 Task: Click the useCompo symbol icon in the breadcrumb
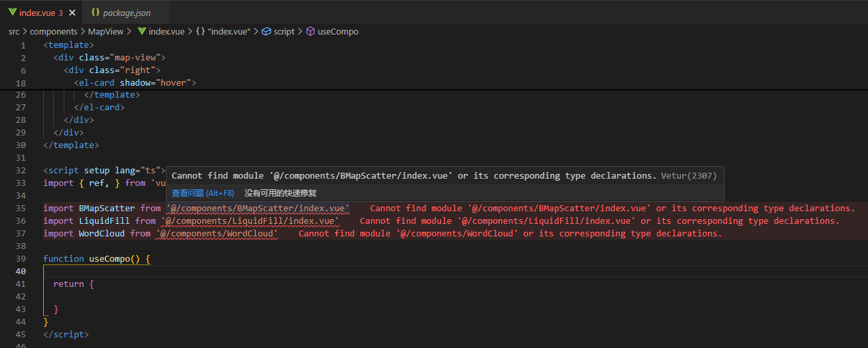pyautogui.click(x=311, y=31)
